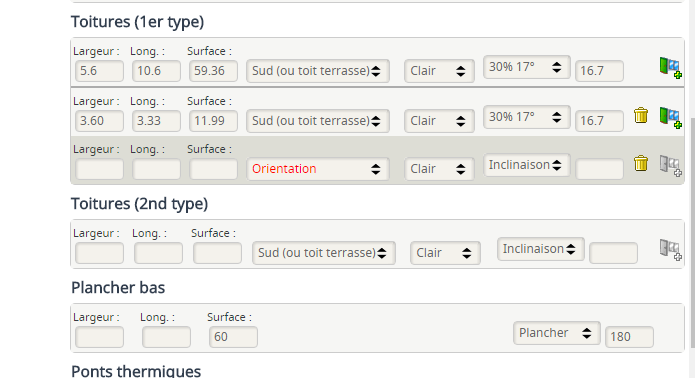
Task: Delete the empty third roof row
Action: 640,163
